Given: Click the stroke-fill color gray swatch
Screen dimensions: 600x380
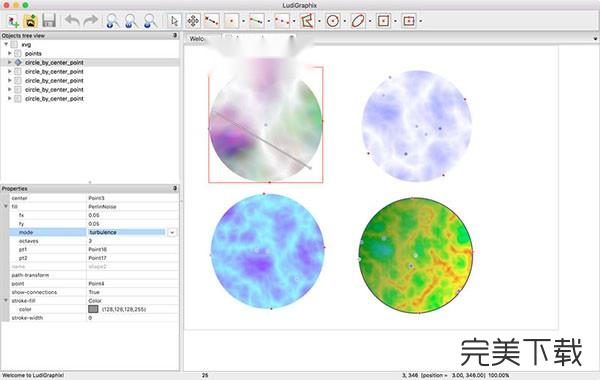Looking at the screenshot, I should (93, 309).
